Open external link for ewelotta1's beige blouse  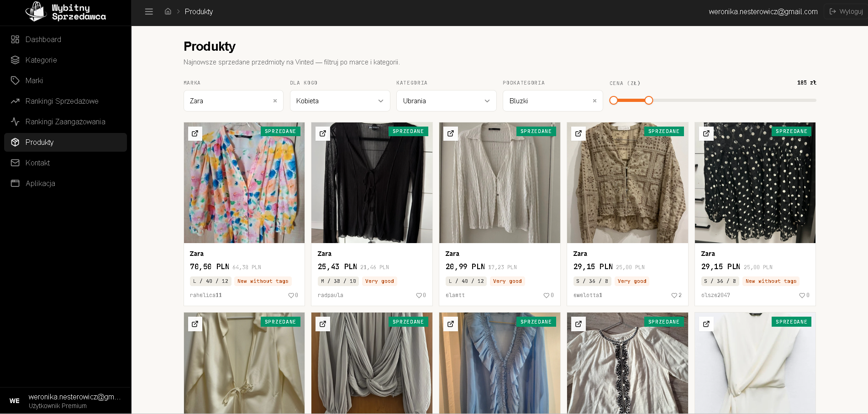pyautogui.click(x=579, y=133)
